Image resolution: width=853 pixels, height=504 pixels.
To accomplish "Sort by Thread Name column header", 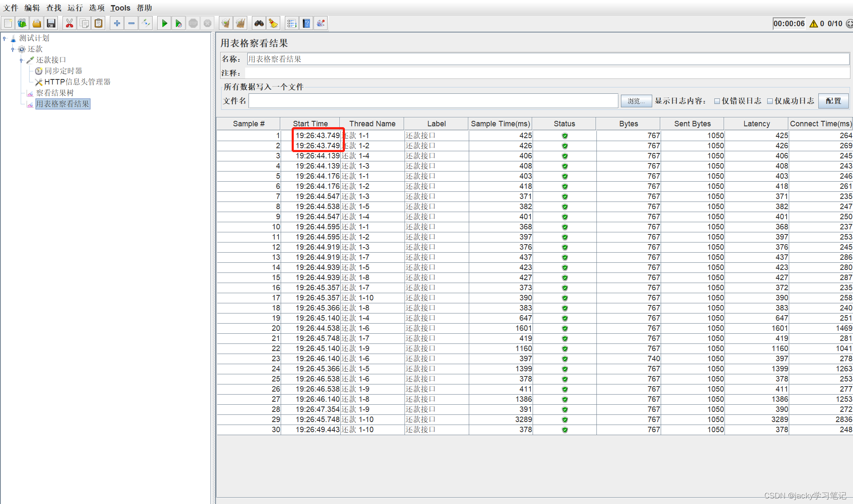I will click(x=372, y=124).
